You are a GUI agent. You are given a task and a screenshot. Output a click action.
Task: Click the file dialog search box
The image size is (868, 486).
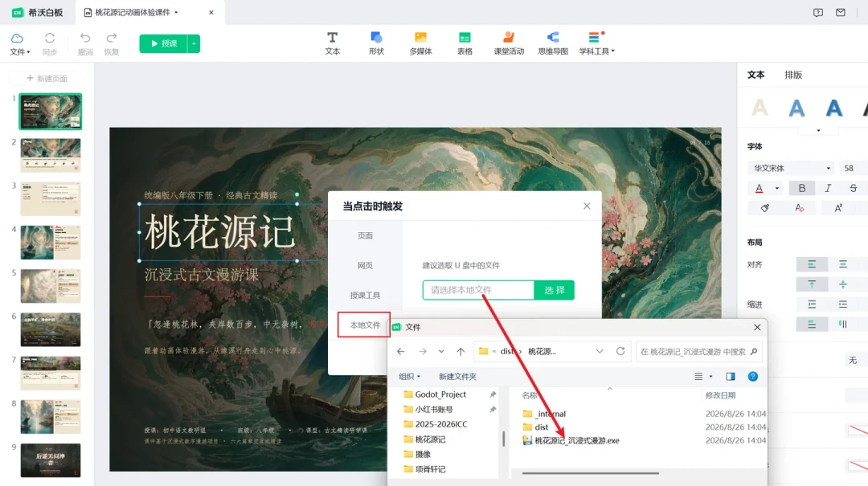tap(699, 352)
